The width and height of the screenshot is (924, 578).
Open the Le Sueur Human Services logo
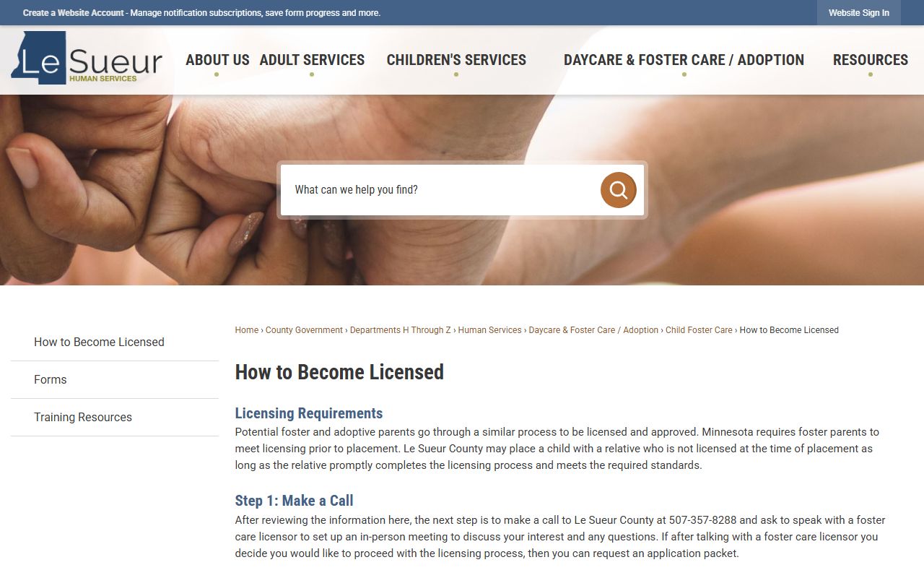(x=87, y=59)
